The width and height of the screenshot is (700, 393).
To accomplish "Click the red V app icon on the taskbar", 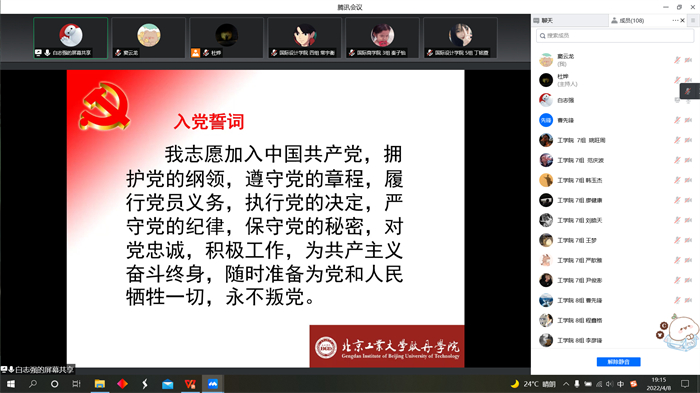I will point(190,384).
